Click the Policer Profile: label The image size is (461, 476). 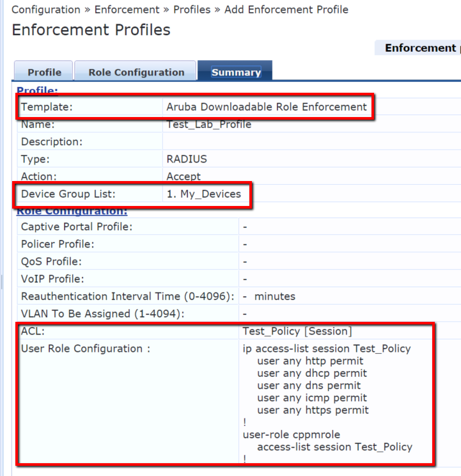[58, 244]
